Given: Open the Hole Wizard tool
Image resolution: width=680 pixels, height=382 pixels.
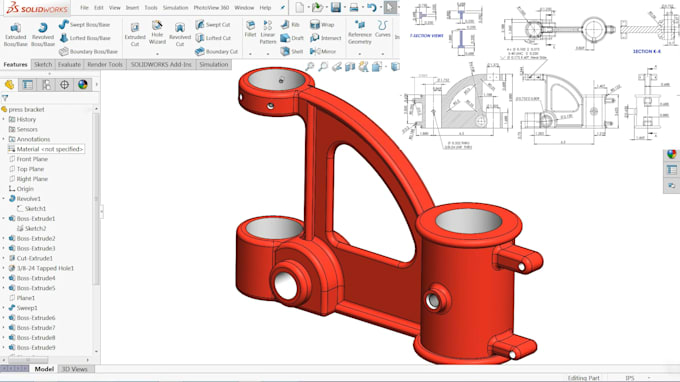Looking at the screenshot, I should (157, 33).
